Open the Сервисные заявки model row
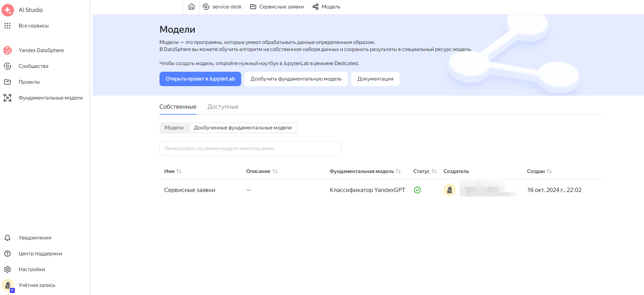Viewport: 644px width, 295px height. (381, 190)
